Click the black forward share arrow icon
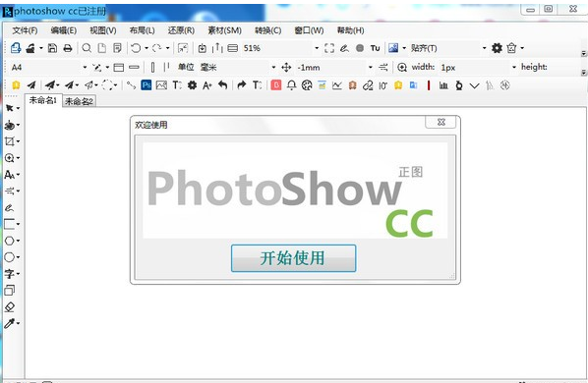Screen dimensions: 588x383 pos(242,85)
